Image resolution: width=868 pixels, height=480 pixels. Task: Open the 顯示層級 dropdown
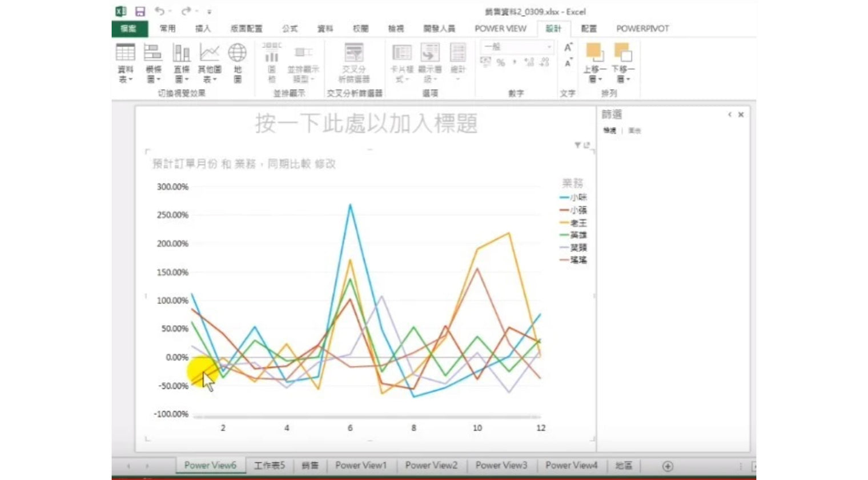click(x=429, y=63)
